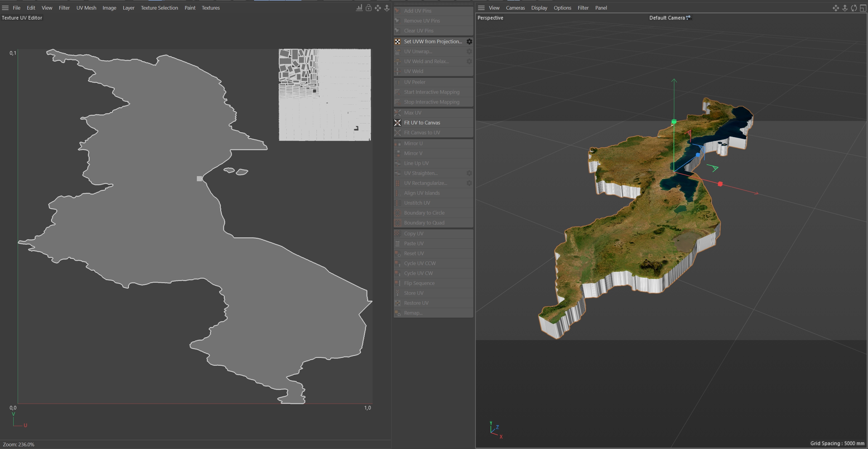Image resolution: width=868 pixels, height=449 pixels.
Task: Open the Texture Selection menu
Action: (x=159, y=8)
